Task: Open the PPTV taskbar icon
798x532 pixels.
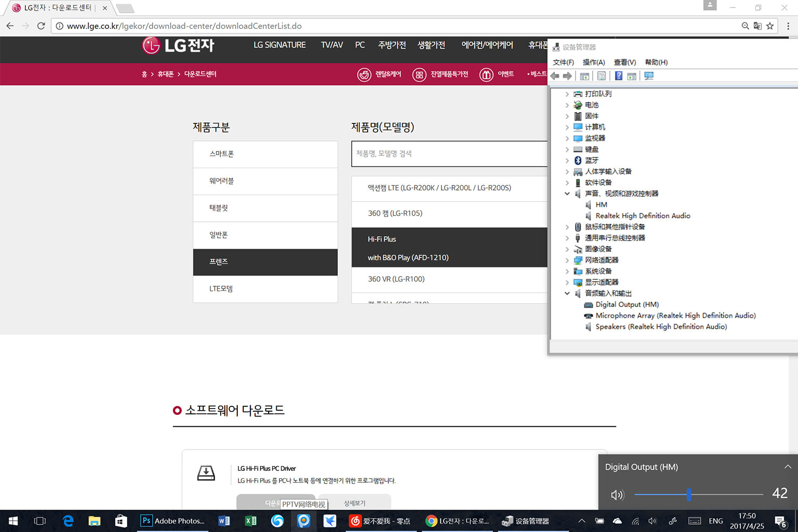Action: click(304, 521)
